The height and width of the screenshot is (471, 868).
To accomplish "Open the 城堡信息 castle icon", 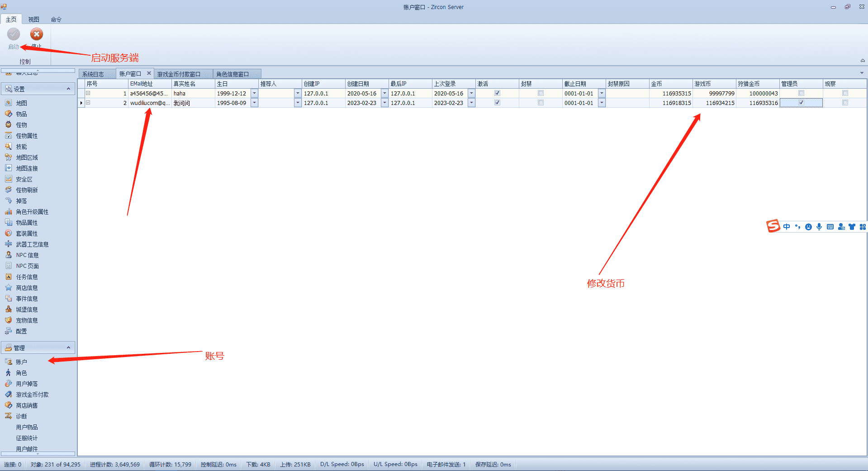I will (x=9, y=309).
